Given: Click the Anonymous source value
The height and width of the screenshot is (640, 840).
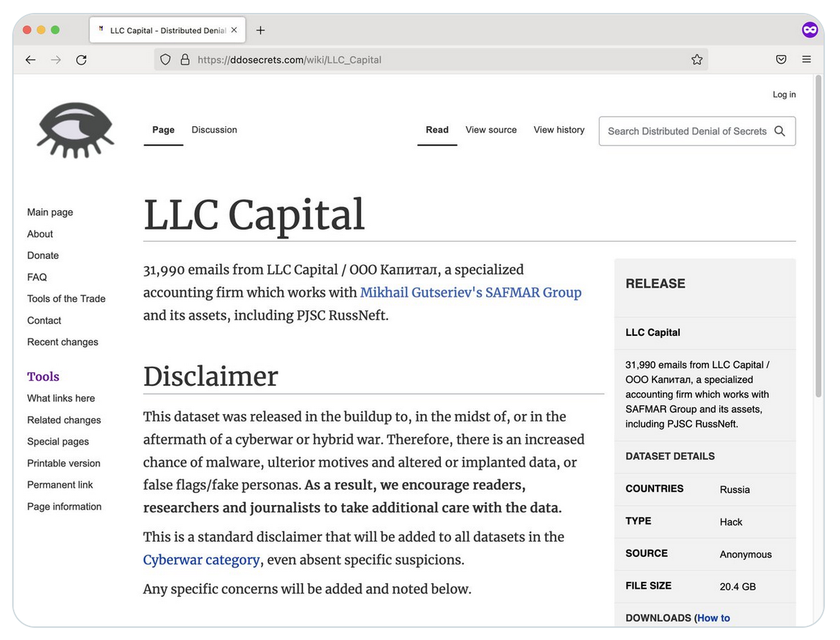Looking at the screenshot, I should coord(745,555).
